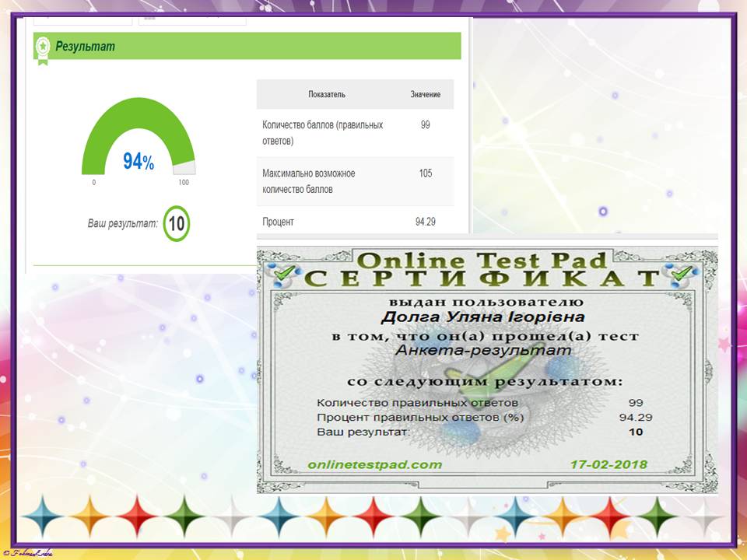Viewport: 747px width, 560px height.
Task: Select the Максимально возможное количество баллов row
Action: (x=356, y=181)
